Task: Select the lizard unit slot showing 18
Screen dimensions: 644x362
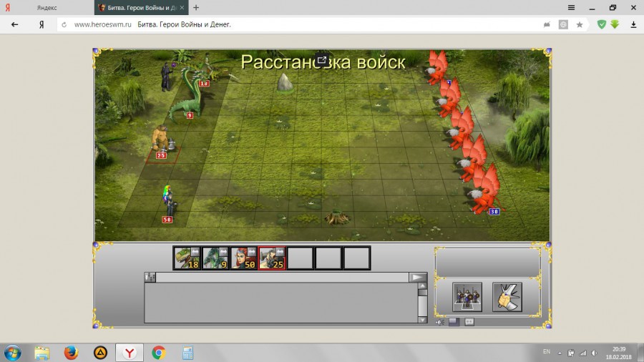Action: (x=187, y=258)
